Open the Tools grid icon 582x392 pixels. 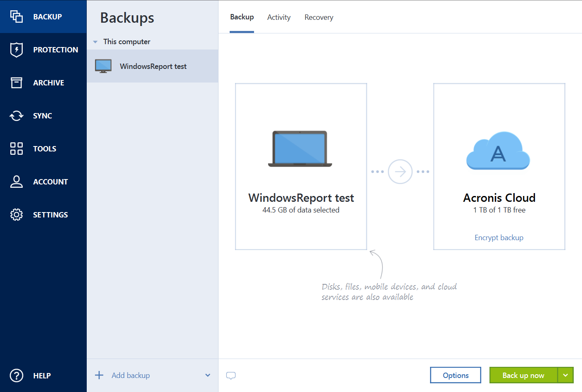pyautogui.click(x=17, y=149)
